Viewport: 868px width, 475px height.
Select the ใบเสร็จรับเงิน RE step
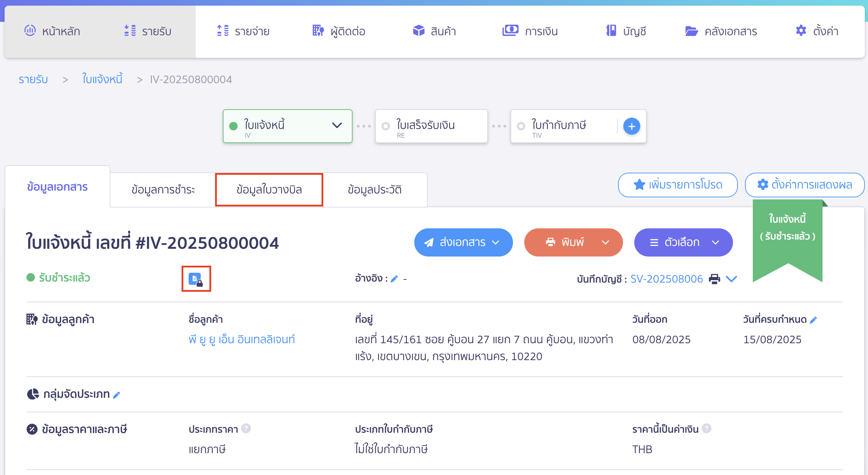[432, 126]
